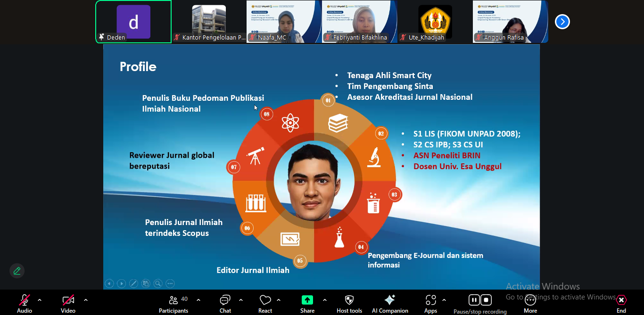Viewport: 644px width, 315px height.
Task: Click the flask icon in segment 04
Action: [x=339, y=237]
